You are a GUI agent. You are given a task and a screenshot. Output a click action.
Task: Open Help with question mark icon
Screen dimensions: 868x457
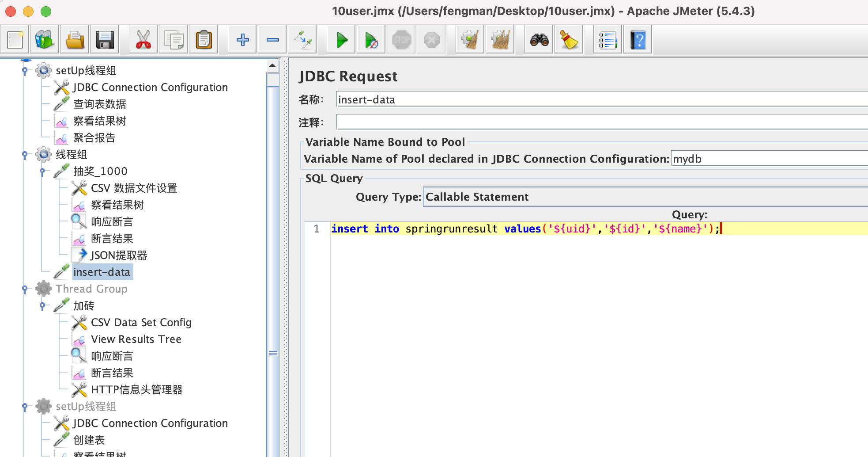[x=638, y=40]
